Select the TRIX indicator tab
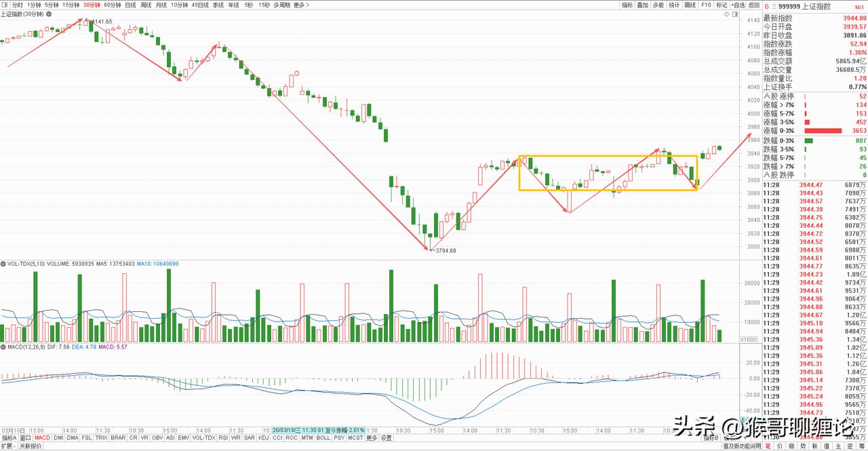The image size is (868, 451). tap(101, 437)
